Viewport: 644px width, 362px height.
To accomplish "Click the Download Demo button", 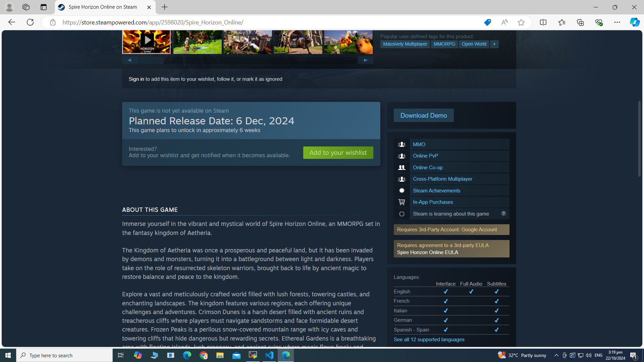I will [x=423, y=115].
